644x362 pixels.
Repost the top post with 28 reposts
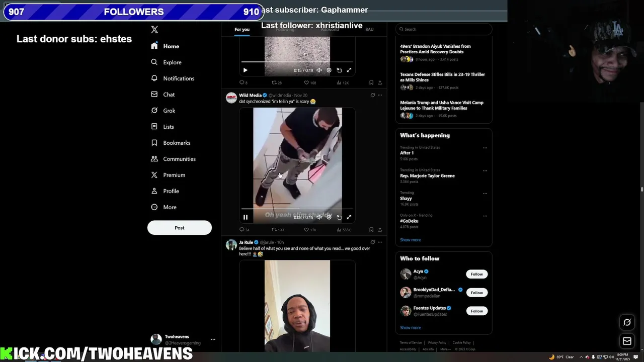(277, 82)
